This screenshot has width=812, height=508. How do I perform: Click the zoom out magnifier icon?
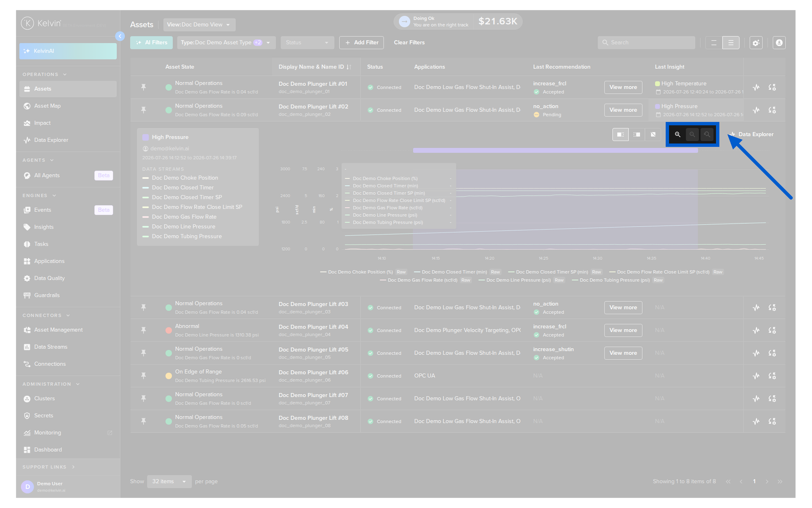coord(692,135)
